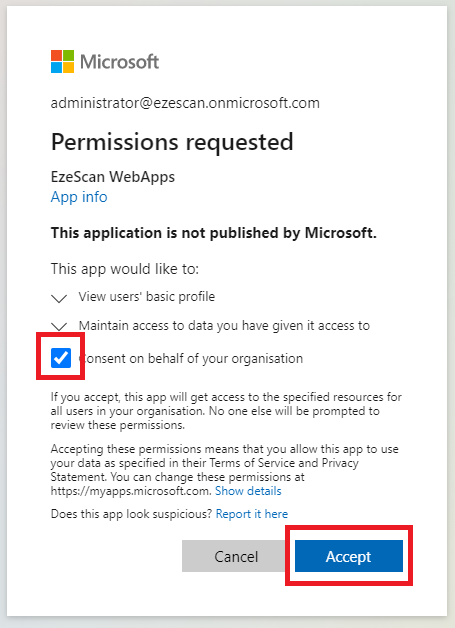Click Maintain access to data permission text

coord(224,326)
